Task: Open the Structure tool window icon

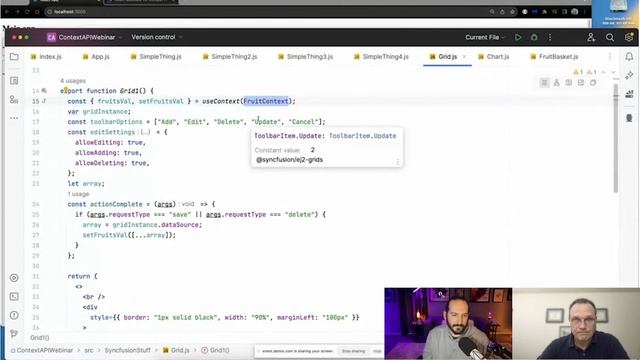Action: pos(14,100)
